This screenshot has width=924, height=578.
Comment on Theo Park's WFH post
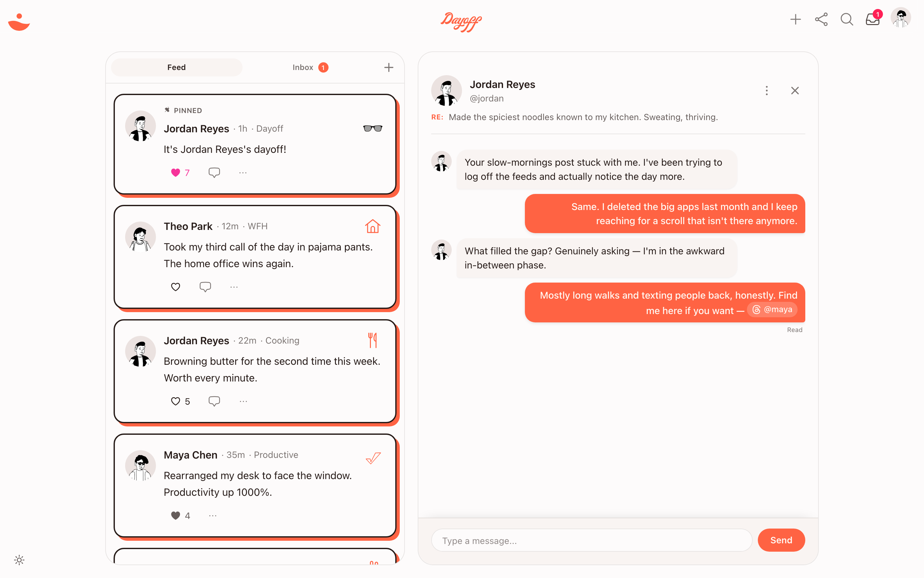[205, 287]
